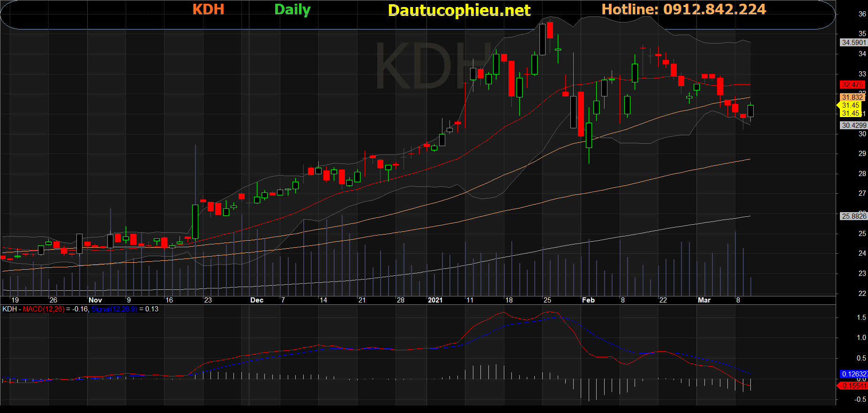Click the orange KDH ticker title

coord(208,9)
